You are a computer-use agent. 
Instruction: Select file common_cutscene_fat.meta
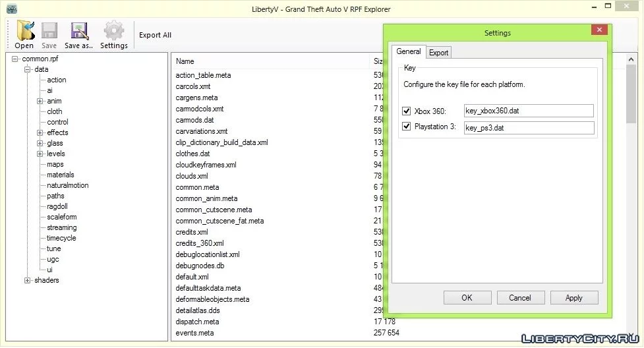click(x=220, y=221)
